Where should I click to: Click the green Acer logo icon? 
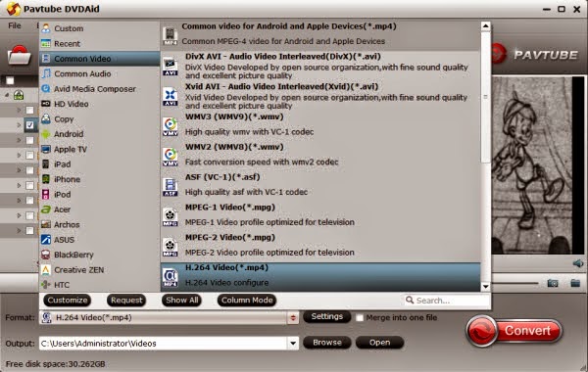coord(46,209)
